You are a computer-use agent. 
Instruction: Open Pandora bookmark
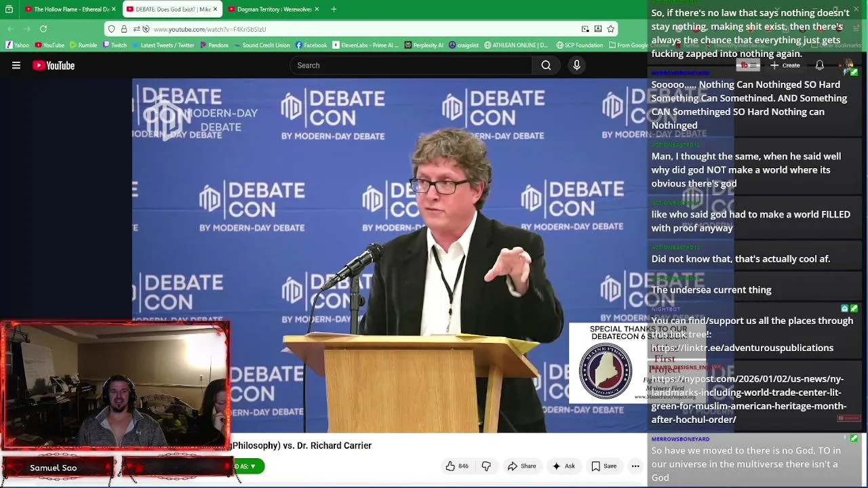pyautogui.click(x=214, y=45)
